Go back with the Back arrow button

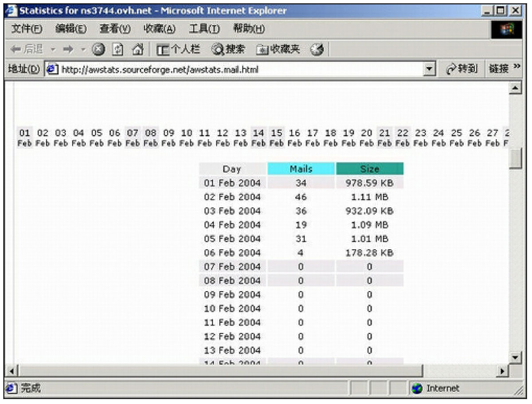27,49
